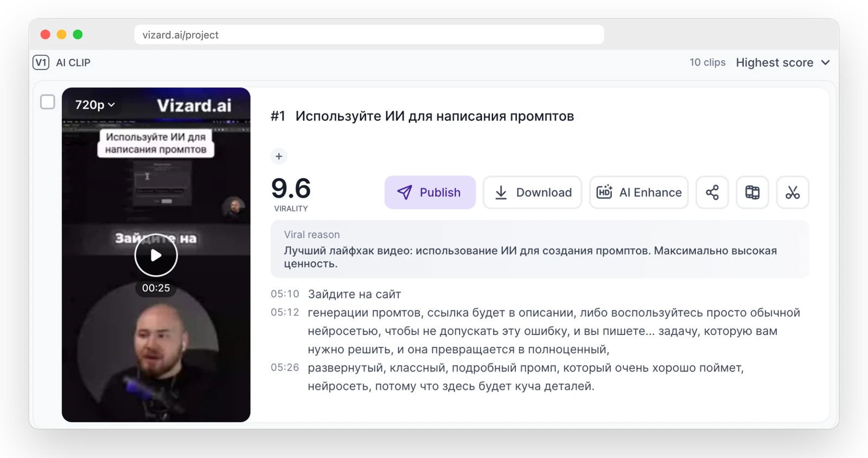Viewport: 868px width, 458px height.
Task: Click the video thumbnail's presenter area
Action: click(x=149, y=353)
